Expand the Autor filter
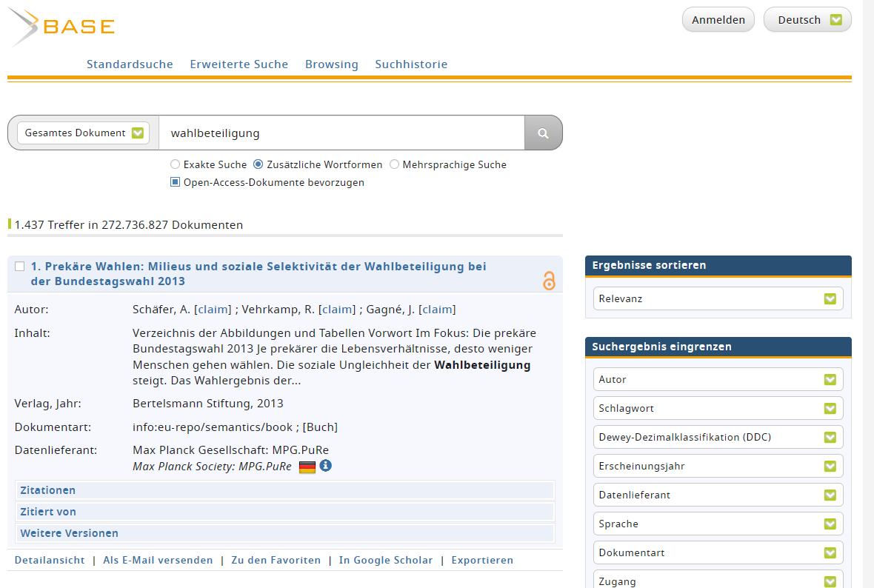Viewport: 874px width, 588px height. point(718,380)
